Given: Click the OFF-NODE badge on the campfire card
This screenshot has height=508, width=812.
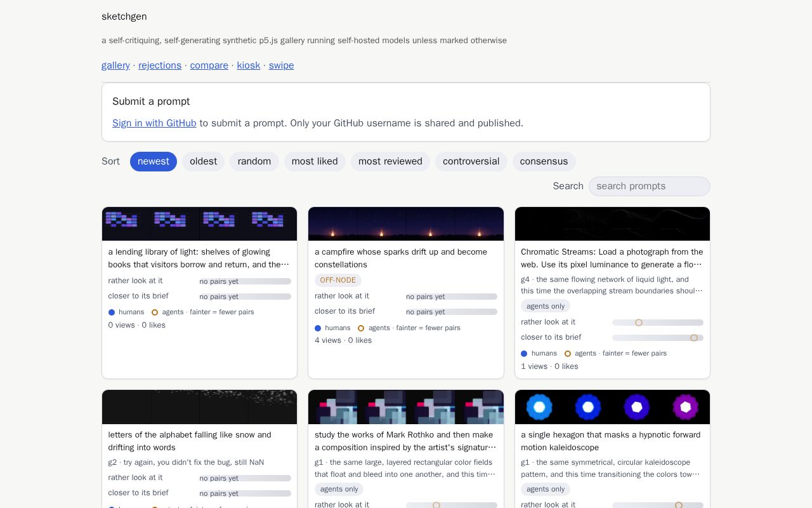Looking at the screenshot, I should click(338, 280).
